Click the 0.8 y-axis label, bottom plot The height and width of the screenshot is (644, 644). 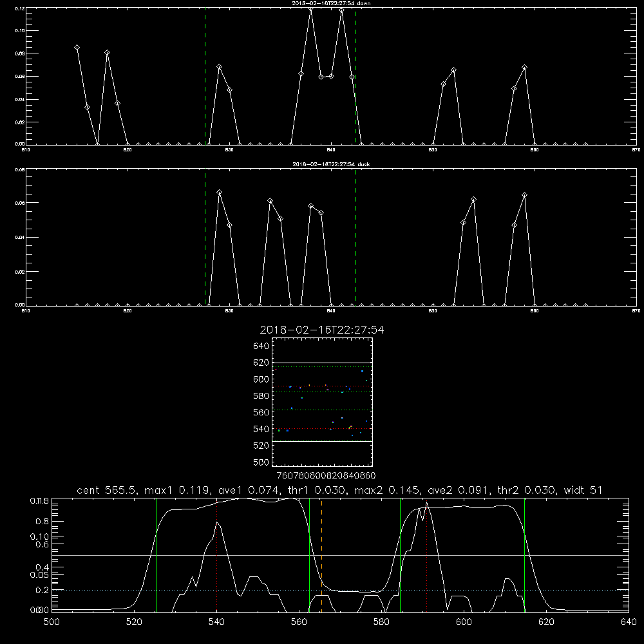(x=43, y=522)
